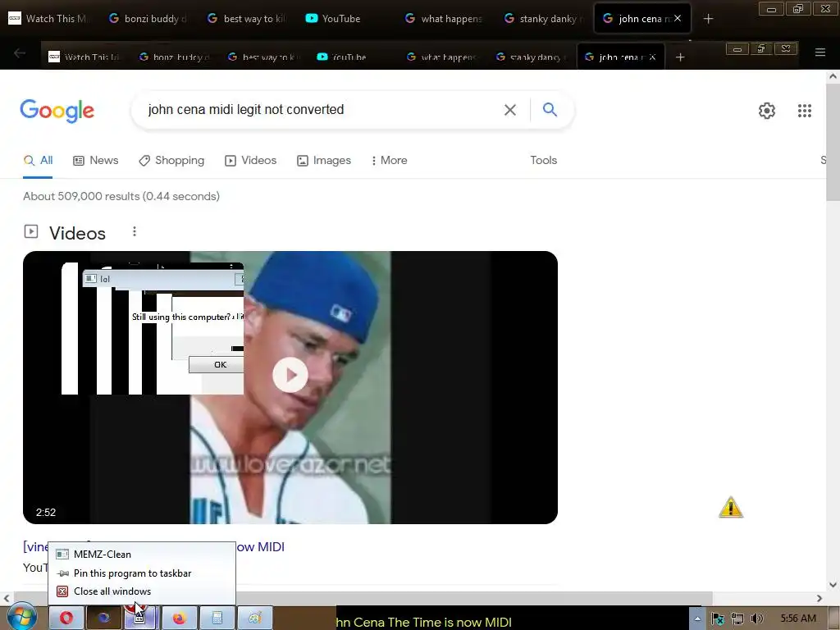Select MEMZ-Clean in the jump list

click(141, 555)
